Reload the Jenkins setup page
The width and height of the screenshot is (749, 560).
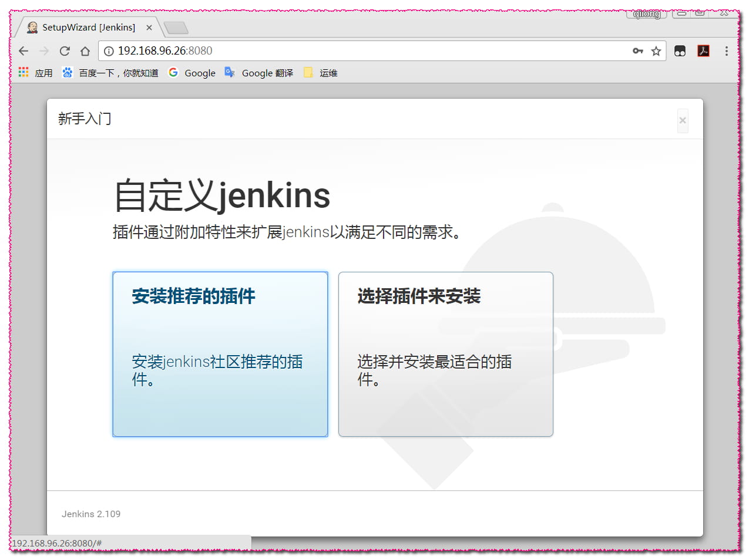tap(65, 51)
